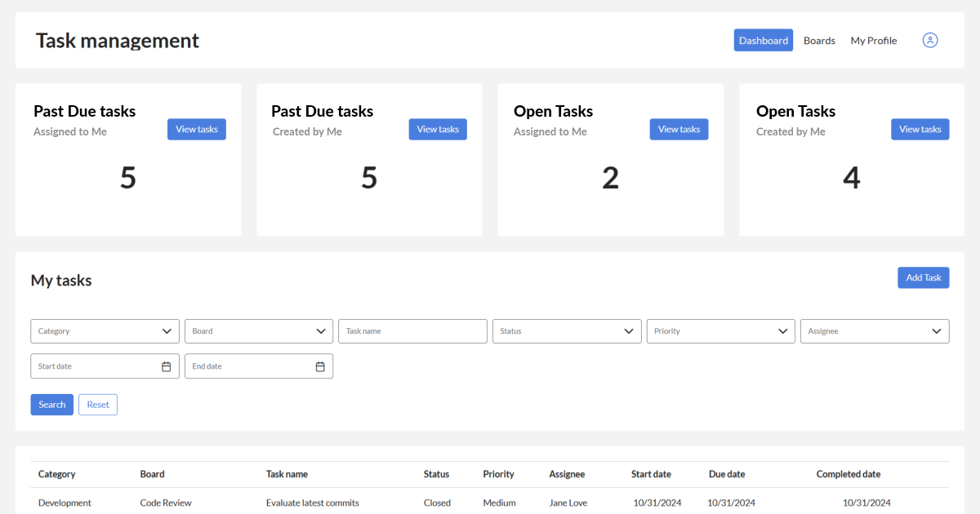Click the Task name input field
The image size is (980, 514).
pyautogui.click(x=412, y=330)
